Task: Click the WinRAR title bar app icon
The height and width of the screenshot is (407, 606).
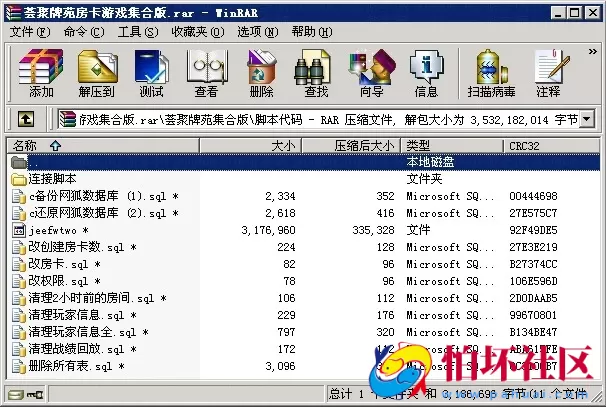Action: pyautogui.click(x=13, y=13)
